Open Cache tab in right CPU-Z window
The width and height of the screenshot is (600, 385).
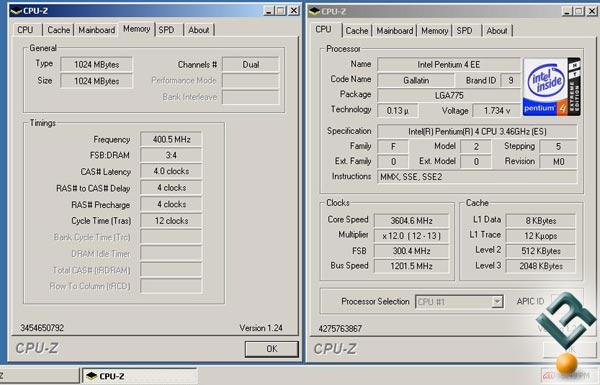(357, 31)
